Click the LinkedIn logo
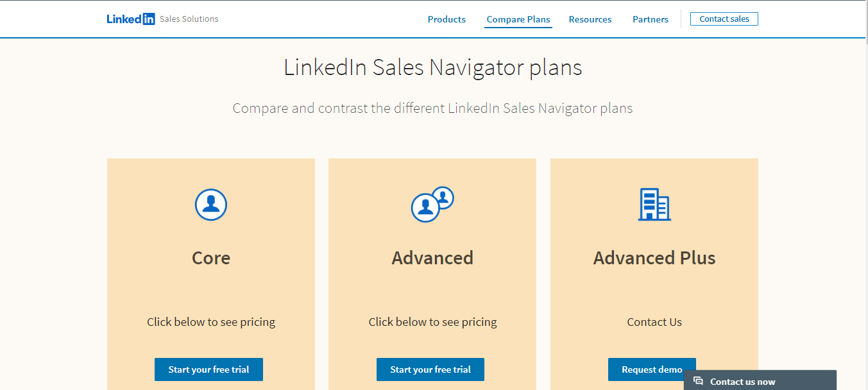The height and width of the screenshot is (390, 868). [x=130, y=18]
